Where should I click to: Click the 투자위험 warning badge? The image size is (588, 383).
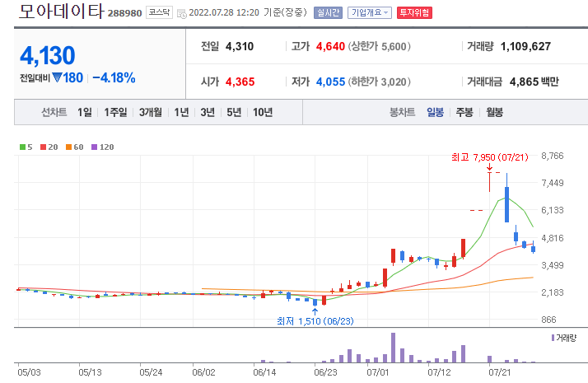(414, 12)
